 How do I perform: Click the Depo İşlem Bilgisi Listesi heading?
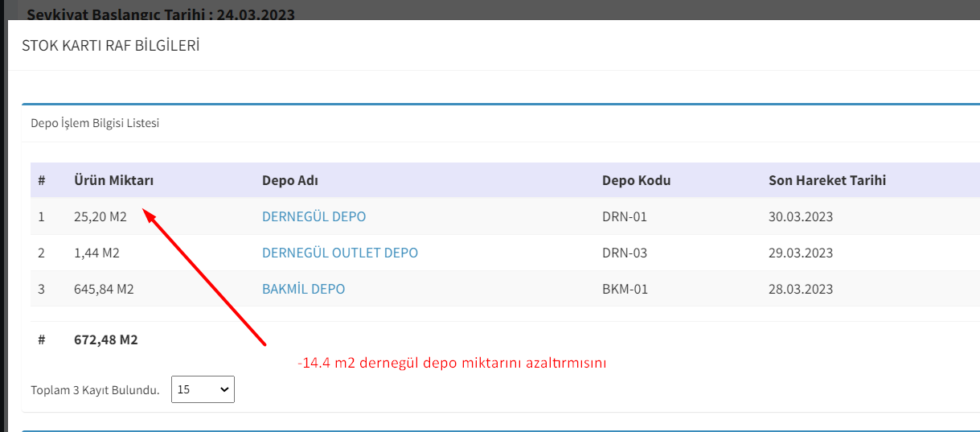point(94,123)
